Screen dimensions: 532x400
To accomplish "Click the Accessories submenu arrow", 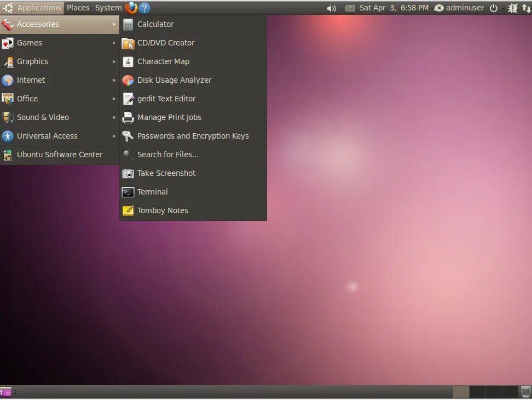I will (x=114, y=25).
